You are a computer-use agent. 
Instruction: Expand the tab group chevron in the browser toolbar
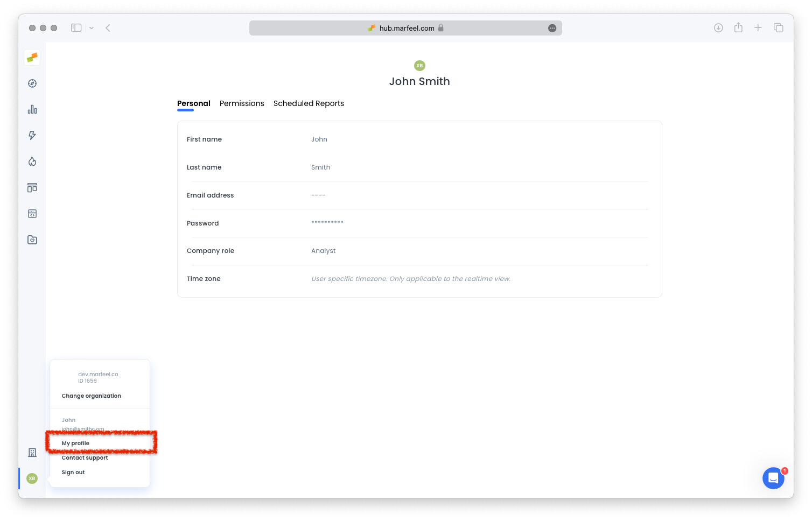92,27
